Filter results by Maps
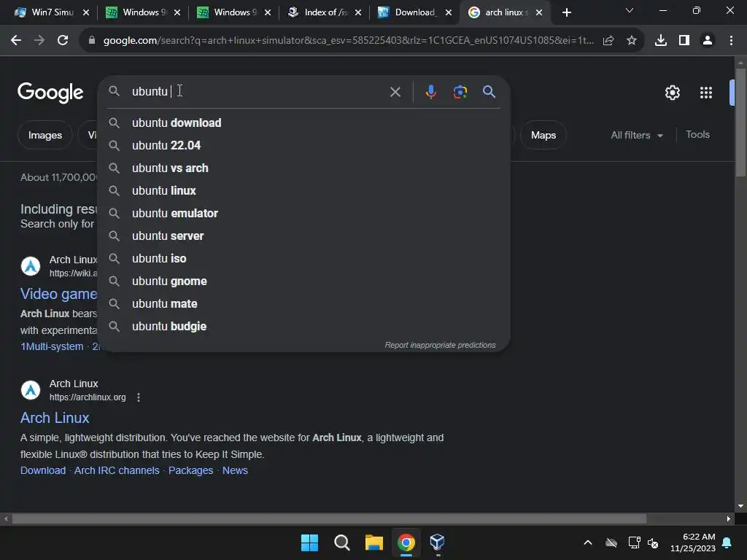The width and height of the screenshot is (747, 560). pyautogui.click(x=543, y=135)
